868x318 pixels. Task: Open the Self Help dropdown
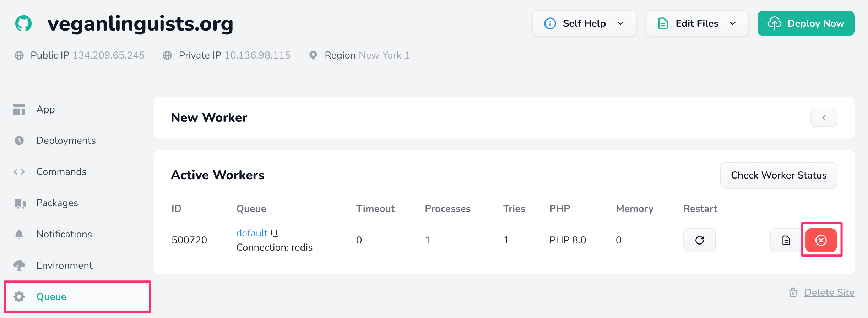pos(584,23)
